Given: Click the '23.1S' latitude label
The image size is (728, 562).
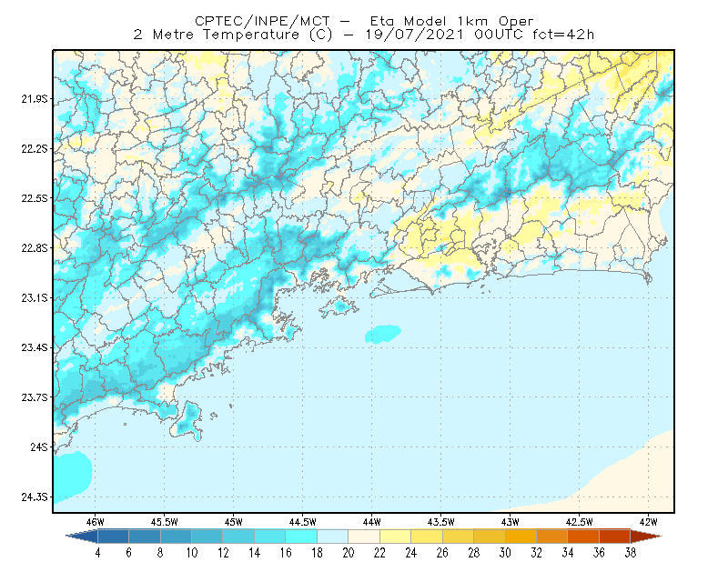Looking at the screenshot, I should [35, 297].
